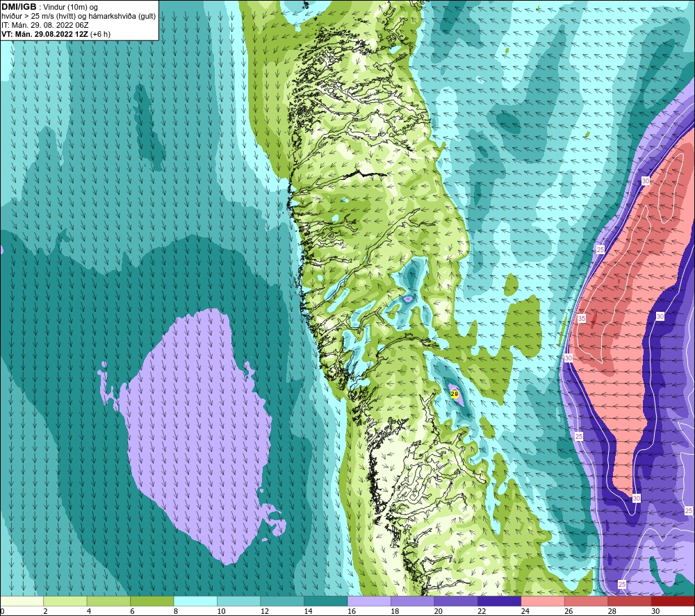The width and height of the screenshot is (695, 616).
Task: Select the 14–16 m/s dark teal swatch
Action: [326, 601]
